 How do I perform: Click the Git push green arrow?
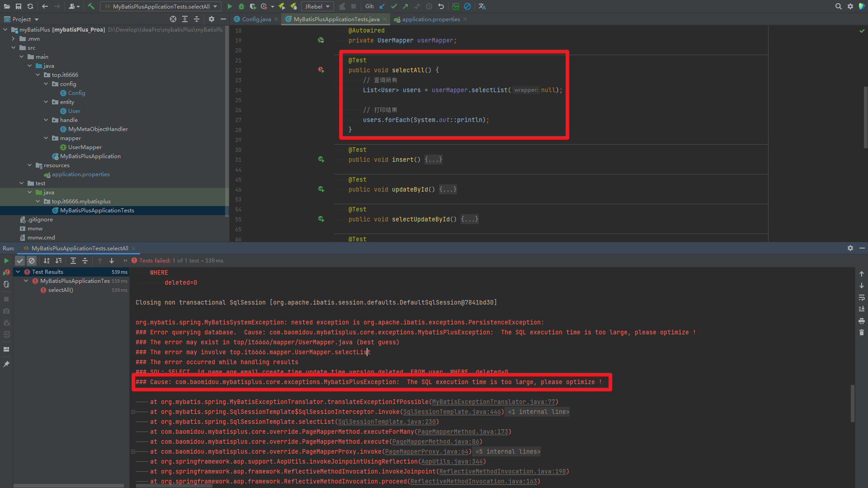click(x=406, y=6)
